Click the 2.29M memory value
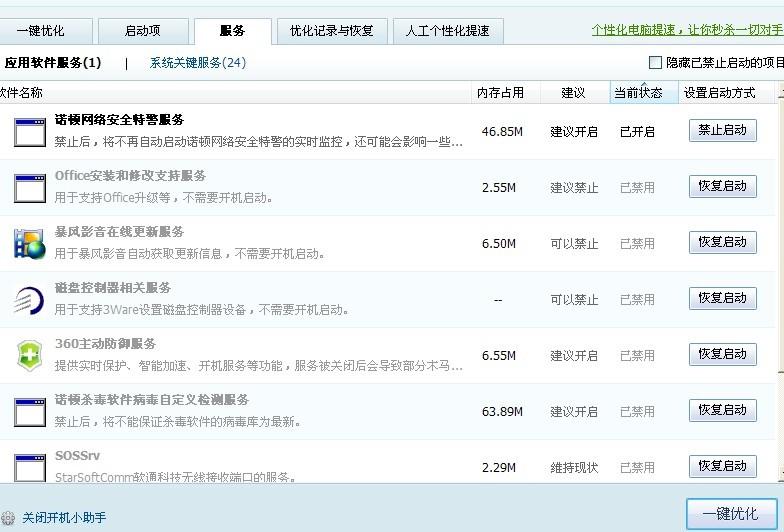The image size is (784, 532). click(498, 468)
